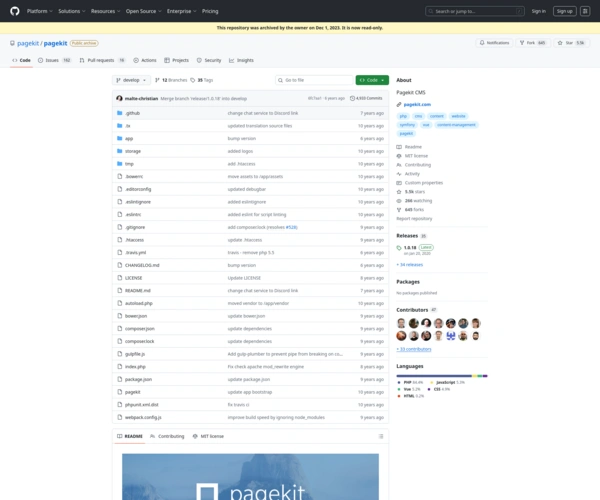Screen dimensions: 600x500
Task: Click the Notifications bell button
Action: point(493,43)
